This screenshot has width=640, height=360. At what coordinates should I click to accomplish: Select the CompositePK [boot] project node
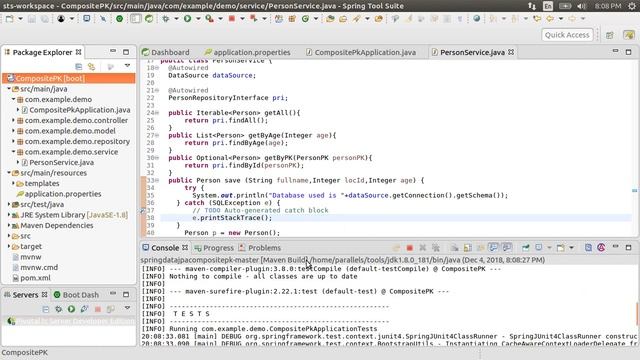[x=69, y=78]
